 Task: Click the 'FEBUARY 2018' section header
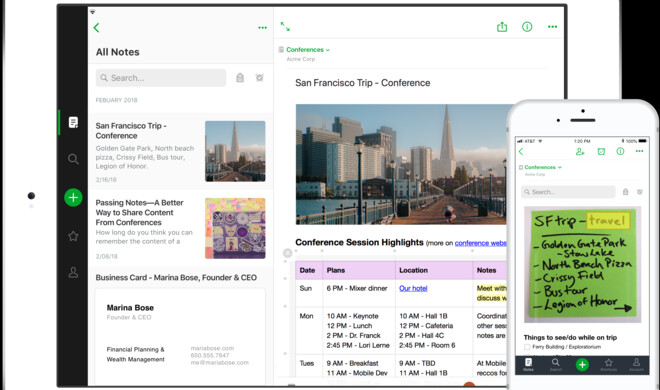click(116, 100)
